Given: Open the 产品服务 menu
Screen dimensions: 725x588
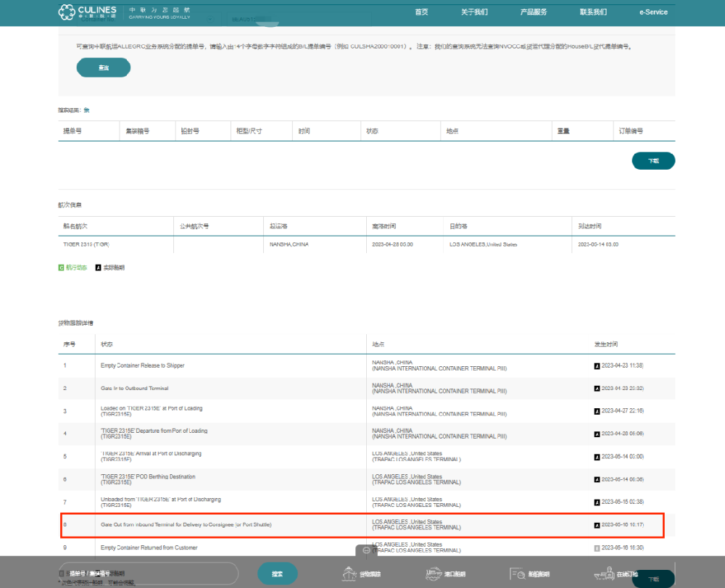Looking at the screenshot, I should click(534, 12).
